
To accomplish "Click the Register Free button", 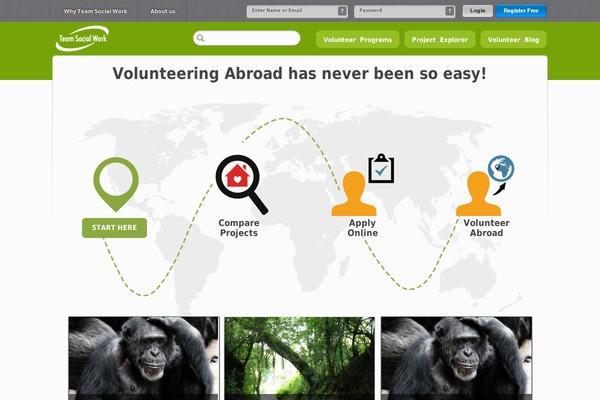I will (521, 11).
